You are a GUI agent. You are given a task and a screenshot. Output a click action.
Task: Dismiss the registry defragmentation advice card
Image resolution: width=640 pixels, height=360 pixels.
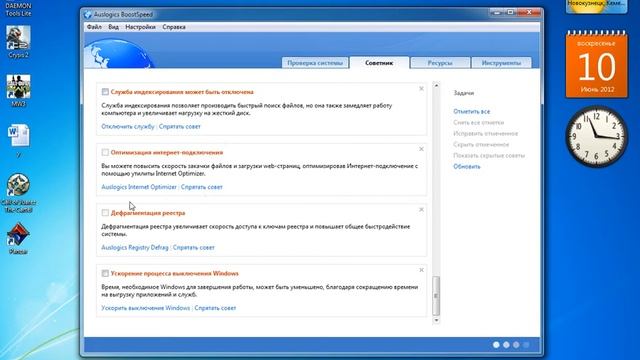click(x=421, y=209)
